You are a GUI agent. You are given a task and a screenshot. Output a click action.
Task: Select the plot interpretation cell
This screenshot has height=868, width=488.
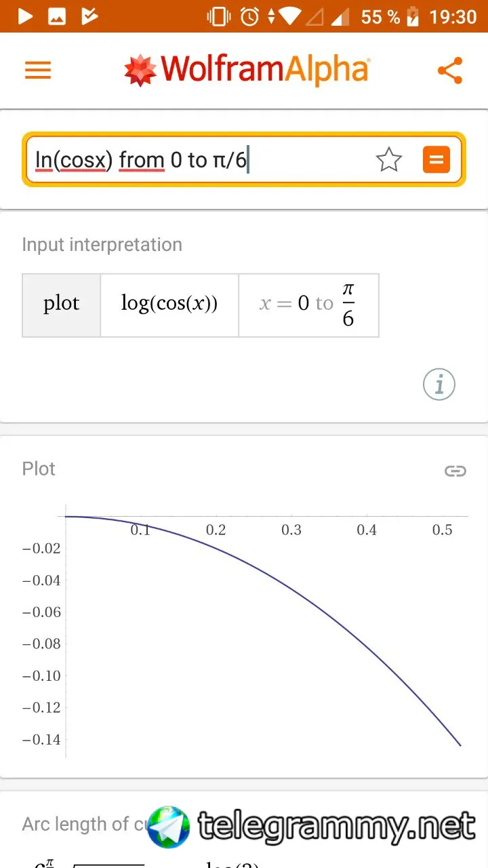(x=62, y=304)
